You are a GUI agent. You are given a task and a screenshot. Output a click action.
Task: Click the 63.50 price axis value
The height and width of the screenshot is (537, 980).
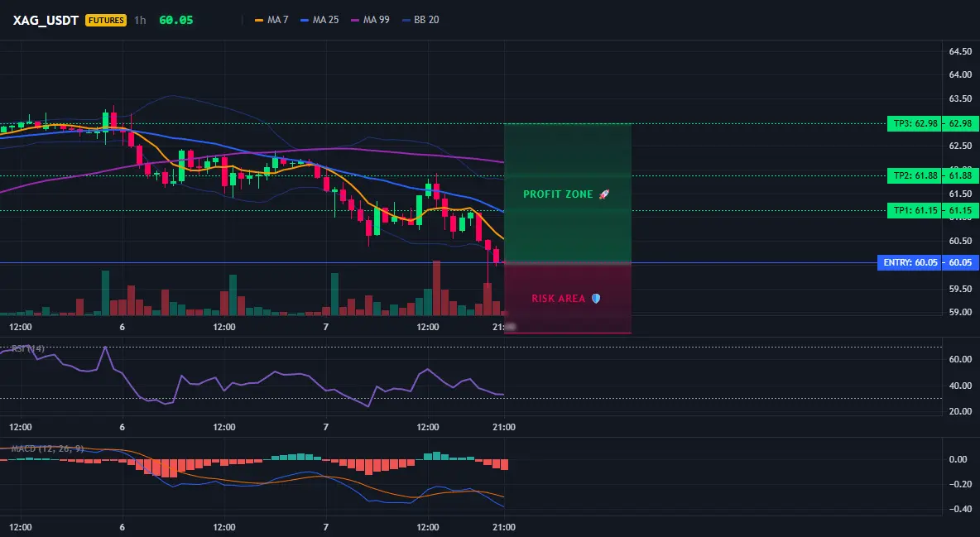[x=960, y=98]
